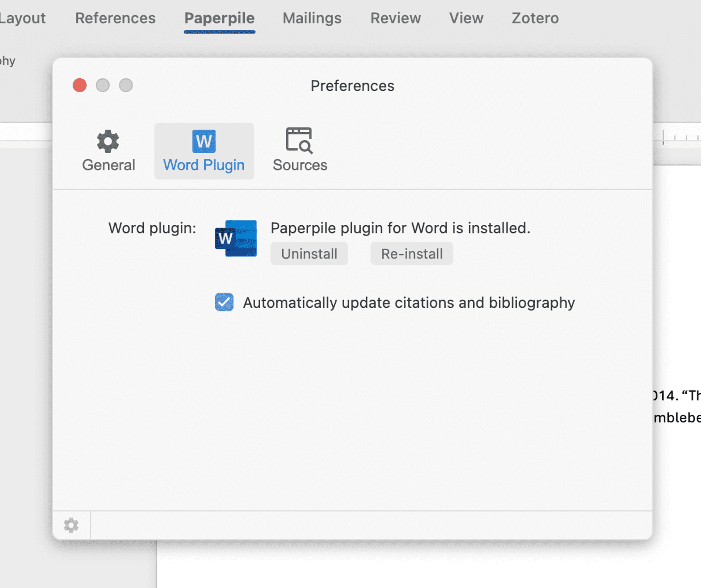Click the small gear icon at bottom-left
The height and width of the screenshot is (588, 701).
71,525
